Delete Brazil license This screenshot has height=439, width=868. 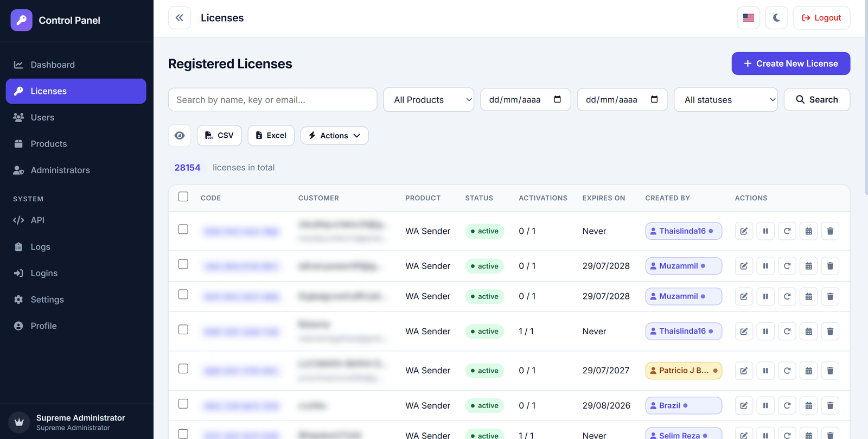pos(830,405)
